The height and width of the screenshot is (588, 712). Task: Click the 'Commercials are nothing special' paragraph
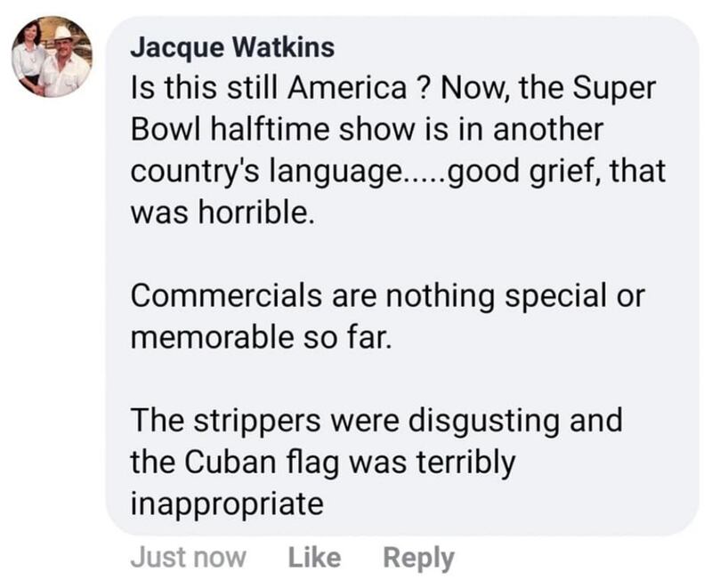388,316
